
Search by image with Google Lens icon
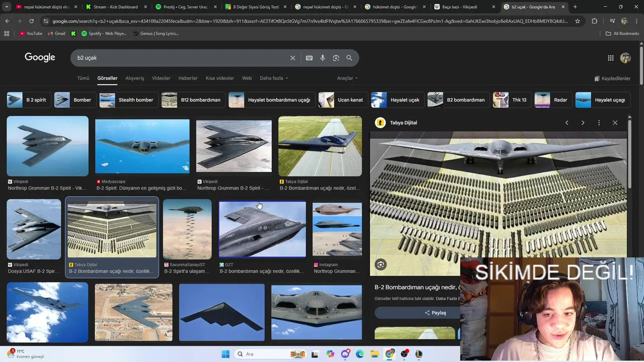[x=336, y=58]
